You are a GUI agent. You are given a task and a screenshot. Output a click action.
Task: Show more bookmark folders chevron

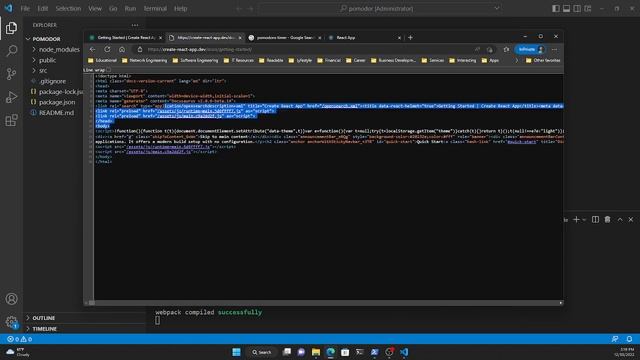517,60
